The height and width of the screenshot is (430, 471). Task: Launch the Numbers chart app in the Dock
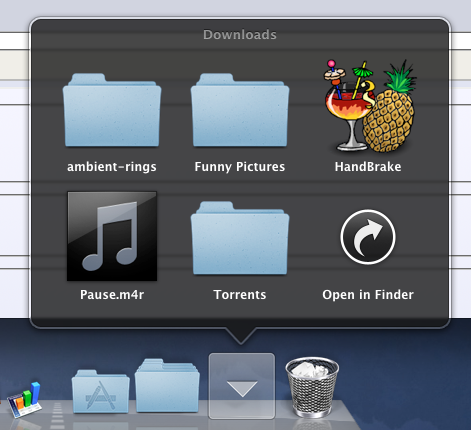pos(25,400)
